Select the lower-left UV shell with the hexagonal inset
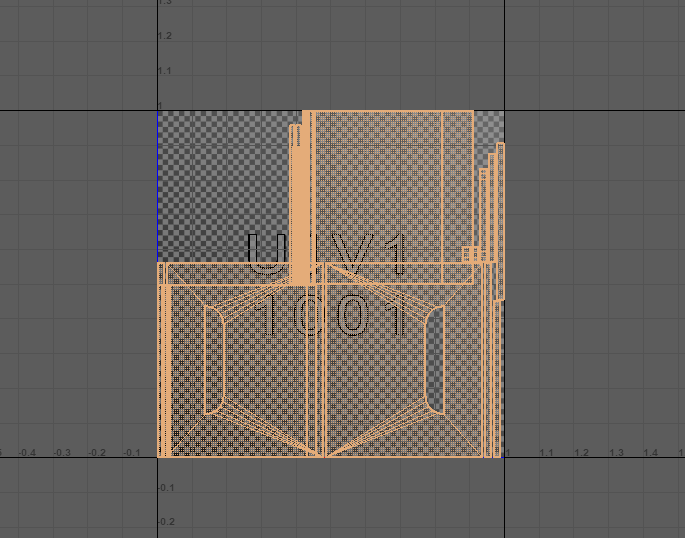This screenshot has width=685, height=538. 240,360
